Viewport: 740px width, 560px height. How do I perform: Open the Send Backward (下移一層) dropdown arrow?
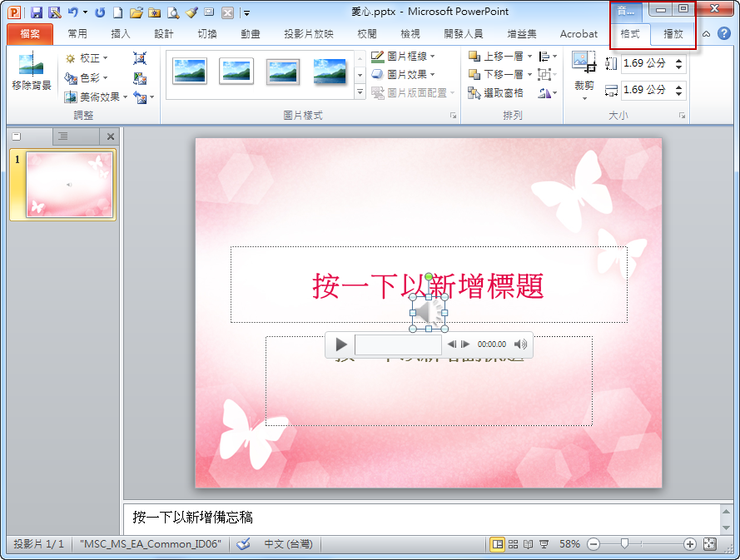529,75
